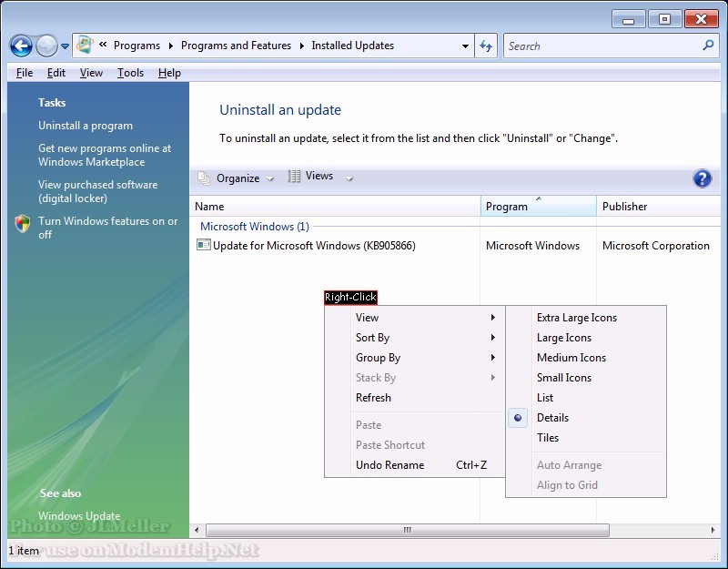Click Microsoft Corporation publisher cell
Image resolution: width=728 pixels, height=569 pixels.
tap(656, 245)
